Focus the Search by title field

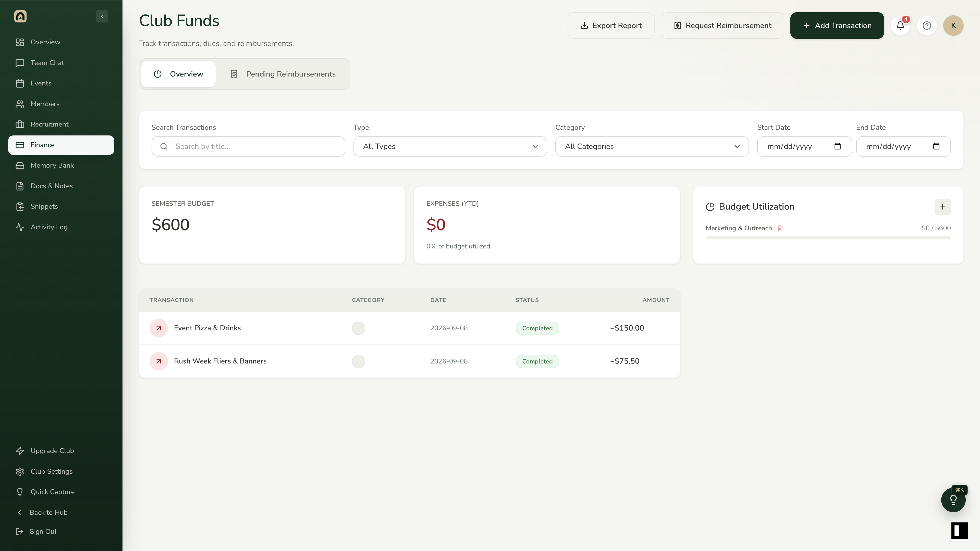coord(248,146)
